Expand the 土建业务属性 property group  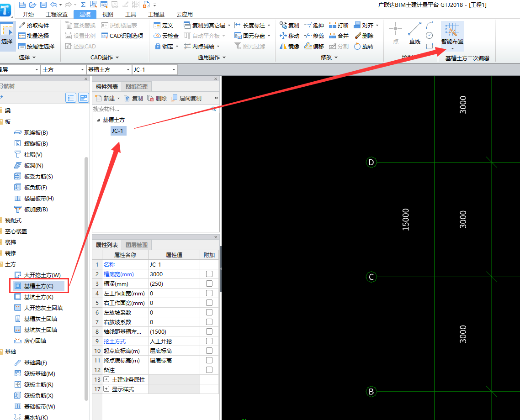106,379
